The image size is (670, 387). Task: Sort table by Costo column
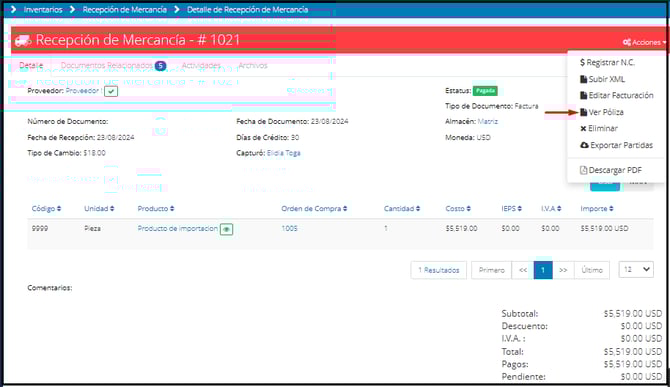tap(458, 208)
